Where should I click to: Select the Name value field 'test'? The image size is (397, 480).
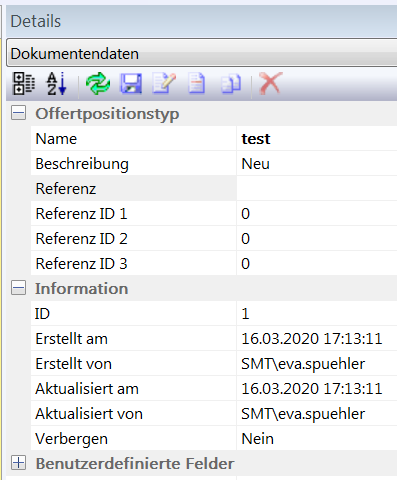[317, 138]
